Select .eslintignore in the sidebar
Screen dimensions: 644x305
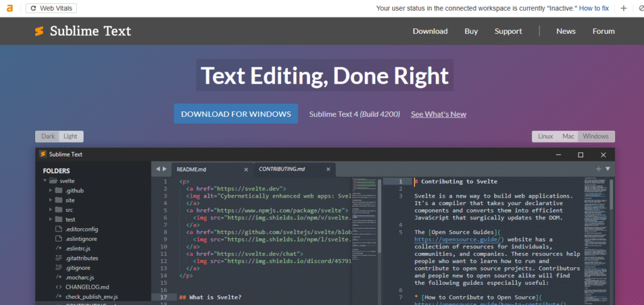point(81,238)
